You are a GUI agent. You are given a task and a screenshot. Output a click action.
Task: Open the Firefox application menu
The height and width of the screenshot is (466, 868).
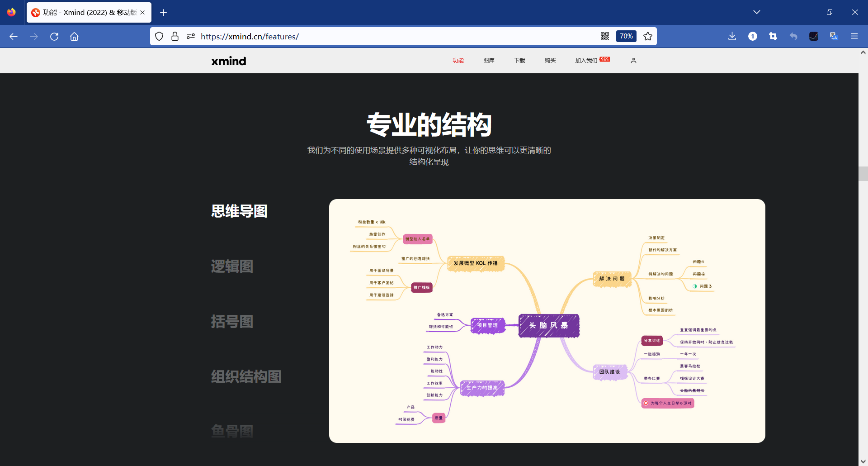854,36
